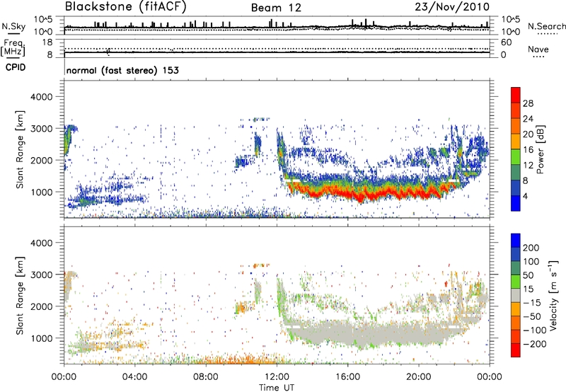Image resolution: width=566 pixels, height=392 pixels.
Task: Click the '3000' tick on the velocity panel
Action: [x=42, y=275]
